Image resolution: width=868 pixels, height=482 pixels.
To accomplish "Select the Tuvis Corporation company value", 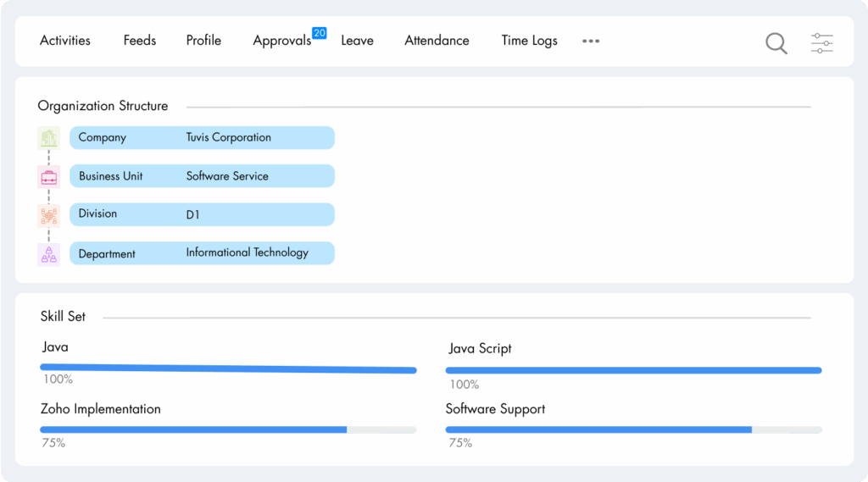I will tap(229, 137).
